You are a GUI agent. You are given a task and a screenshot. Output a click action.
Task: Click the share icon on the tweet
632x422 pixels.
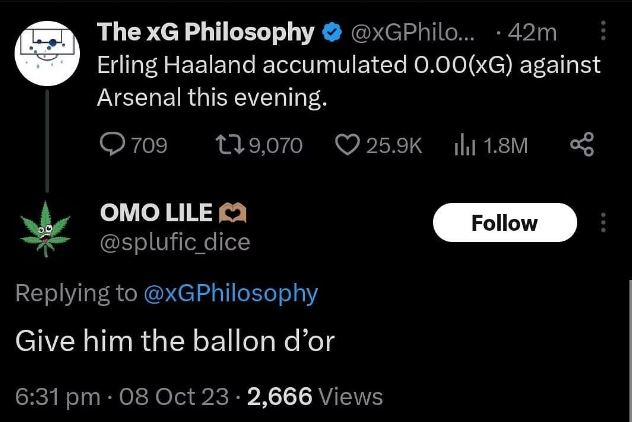coord(581,146)
